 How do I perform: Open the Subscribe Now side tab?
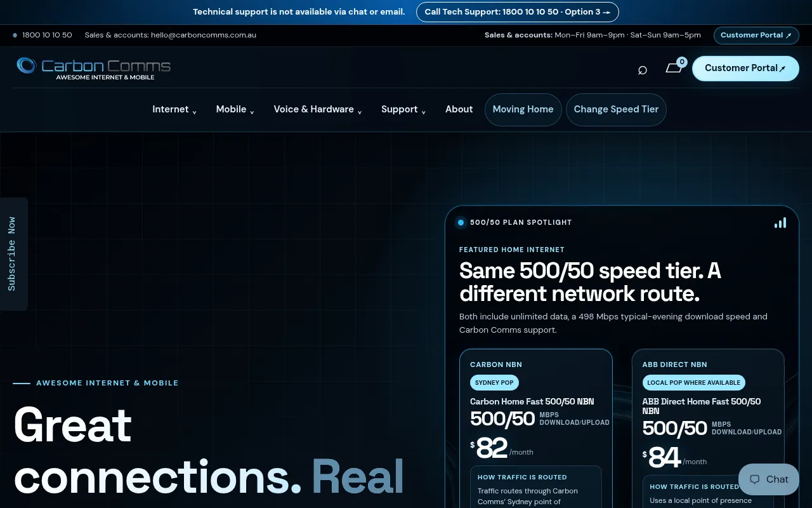click(x=13, y=254)
